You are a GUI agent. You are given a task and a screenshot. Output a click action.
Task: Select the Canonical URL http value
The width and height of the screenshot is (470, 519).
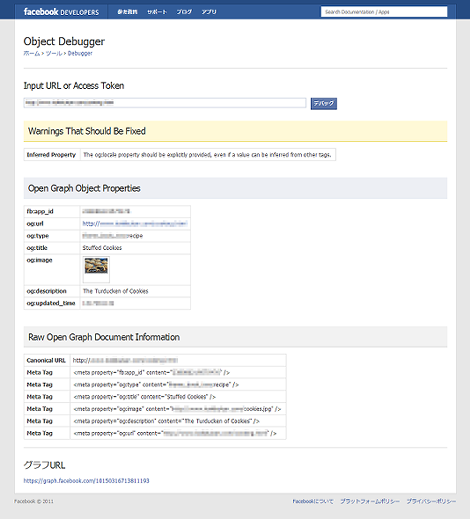coord(125,360)
